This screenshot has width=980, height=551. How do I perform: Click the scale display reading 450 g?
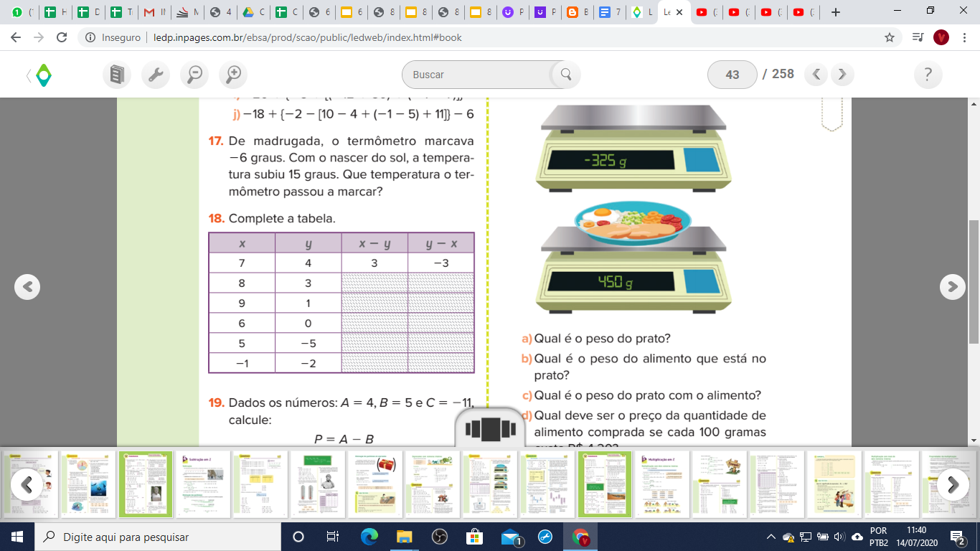[611, 283]
